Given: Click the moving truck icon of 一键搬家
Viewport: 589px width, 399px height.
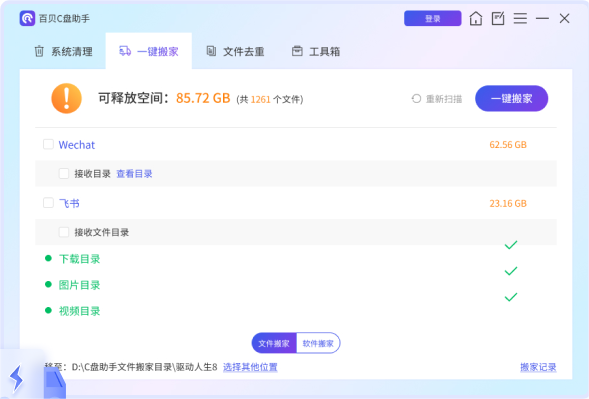Looking at the screenshot, I should pyautogui.click(x=125, y=51).
